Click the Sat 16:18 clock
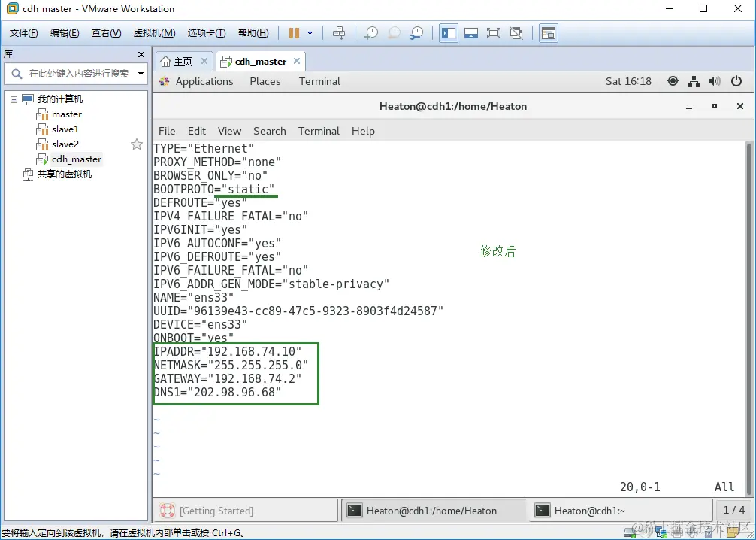 click(628, 81)
